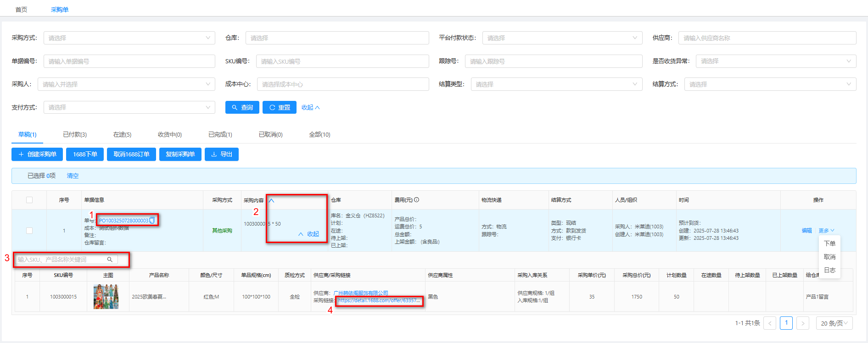This screenshot has width=868, height=343.
Task: Open the 1688 purchase link for the product
Action: 379,300
